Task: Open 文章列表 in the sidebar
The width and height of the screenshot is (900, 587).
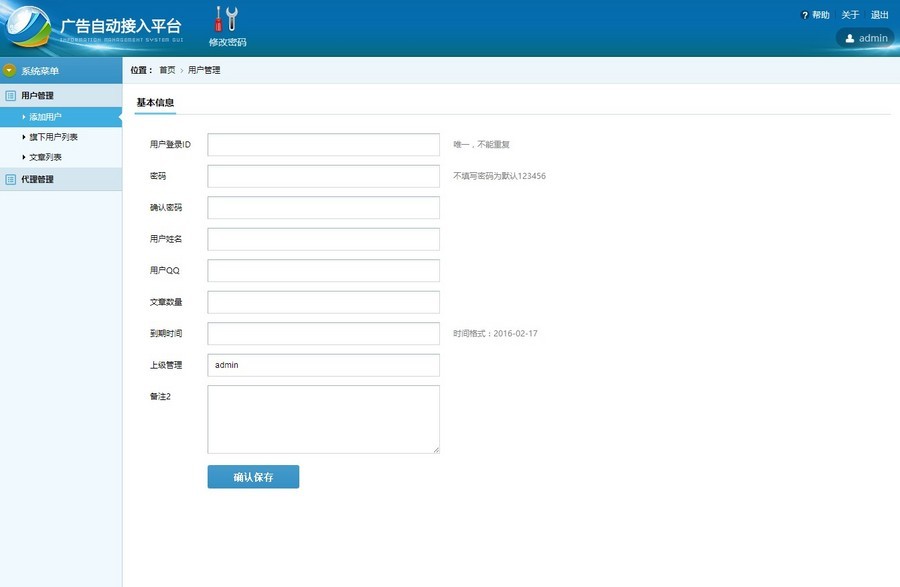Action: click(45, 157)
